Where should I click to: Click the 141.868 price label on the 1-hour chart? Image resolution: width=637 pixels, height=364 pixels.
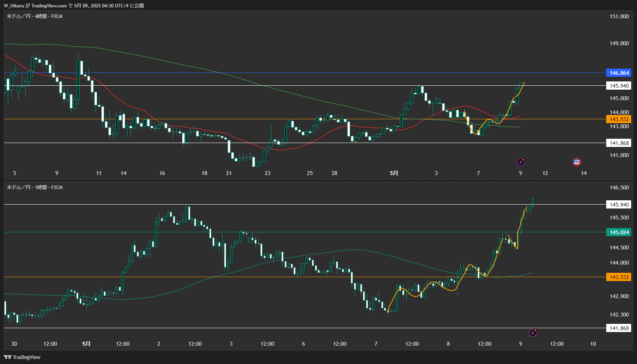(619, 328)
